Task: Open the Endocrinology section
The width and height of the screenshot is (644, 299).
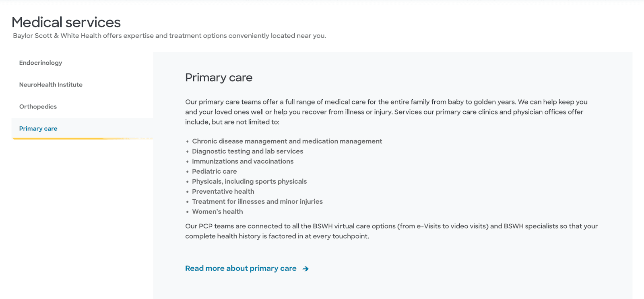Action: pos(40,63)
